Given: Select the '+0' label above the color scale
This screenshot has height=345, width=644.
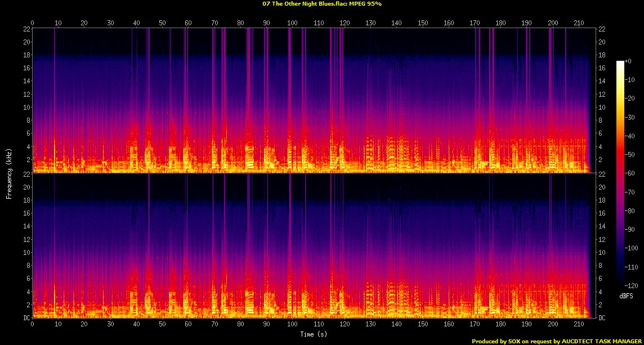Looking at the screenshot, I should 628,61.
